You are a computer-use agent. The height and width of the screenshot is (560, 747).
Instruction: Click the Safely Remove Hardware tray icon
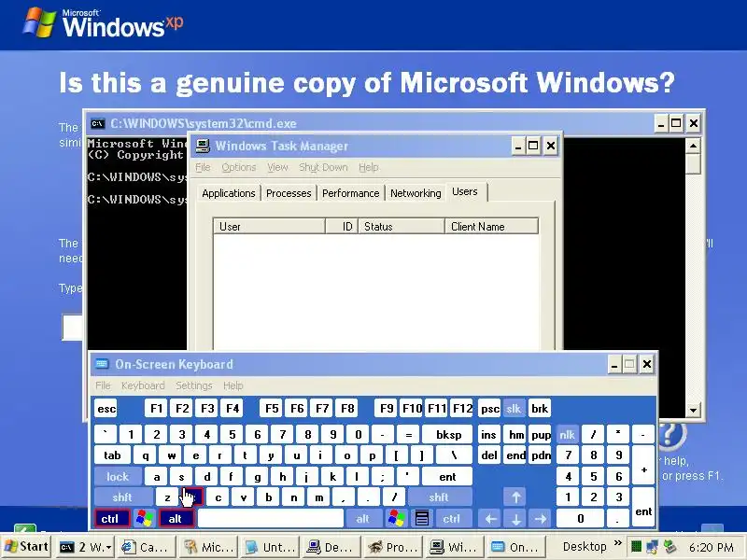[669, 546]
